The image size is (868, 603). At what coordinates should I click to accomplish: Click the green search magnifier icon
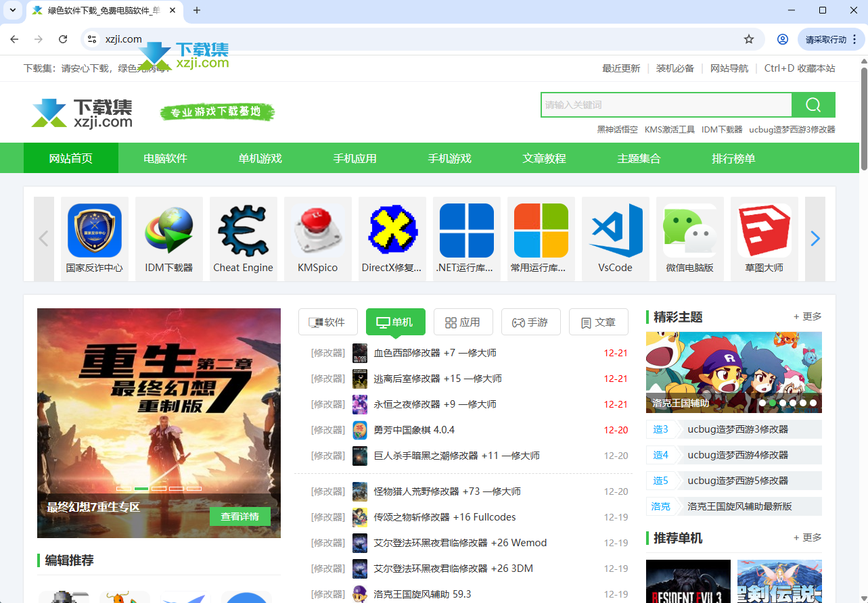click(813, 105)
